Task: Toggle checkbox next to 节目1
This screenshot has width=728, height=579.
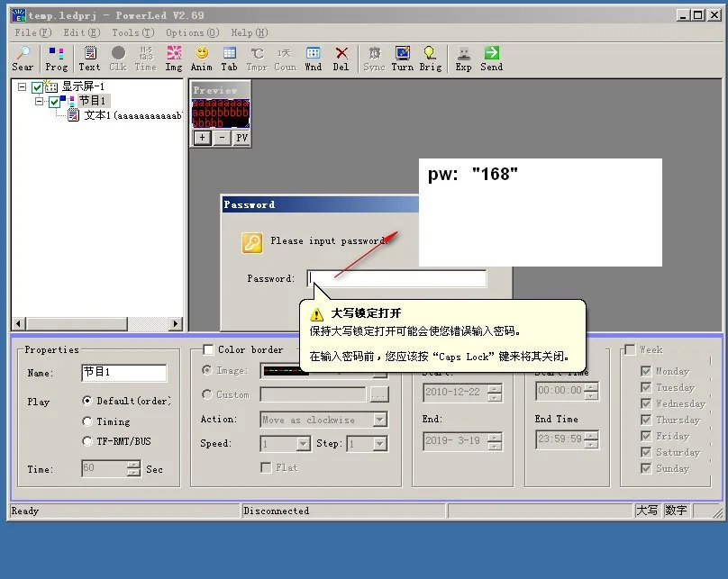Action: pos(54,101)
